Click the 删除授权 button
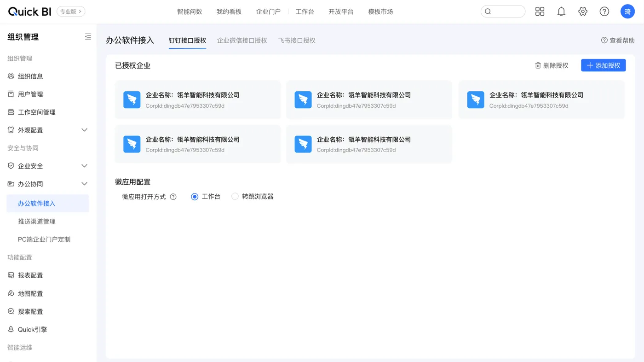644x362 pixels. coord(552,65)
